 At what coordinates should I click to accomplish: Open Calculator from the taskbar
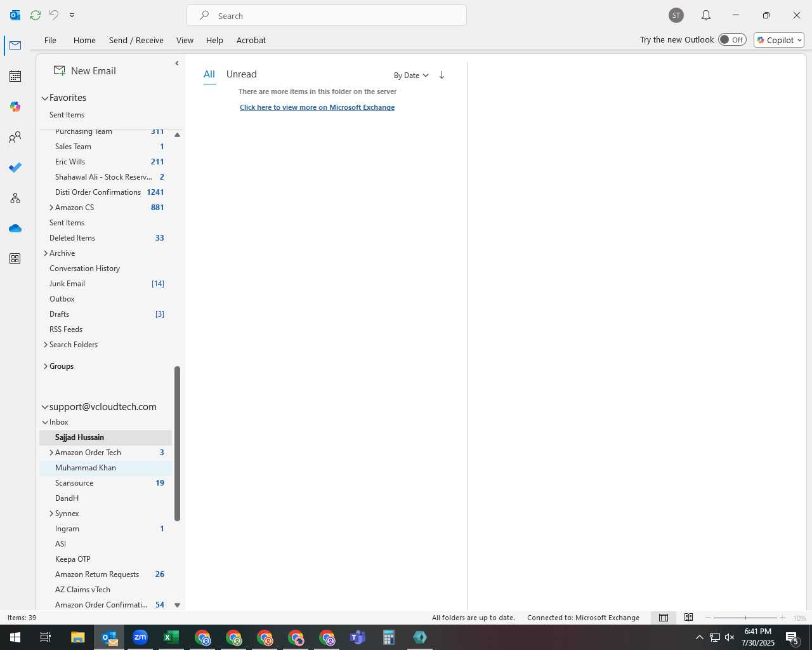[x=389, y=637]
